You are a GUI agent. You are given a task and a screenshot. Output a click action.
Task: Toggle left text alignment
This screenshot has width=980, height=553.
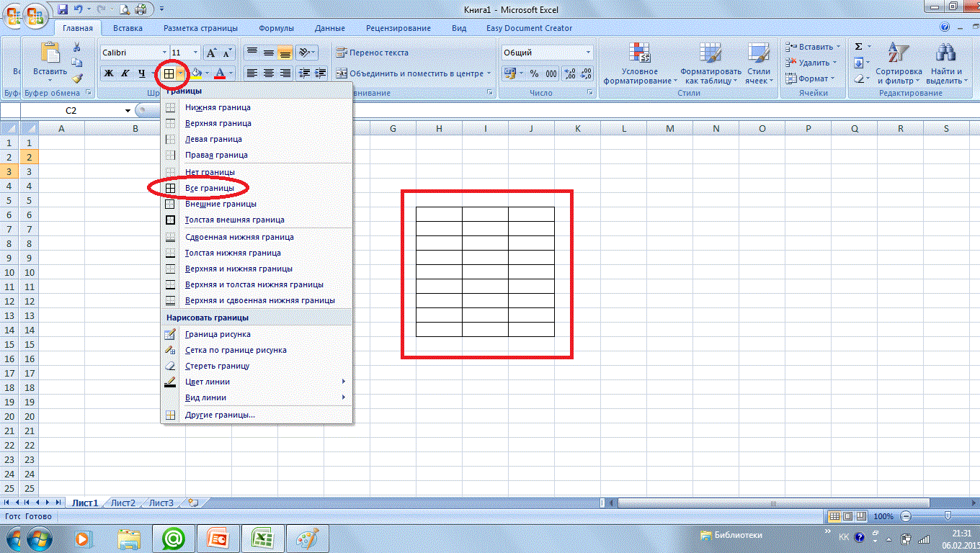pos(252,73)
